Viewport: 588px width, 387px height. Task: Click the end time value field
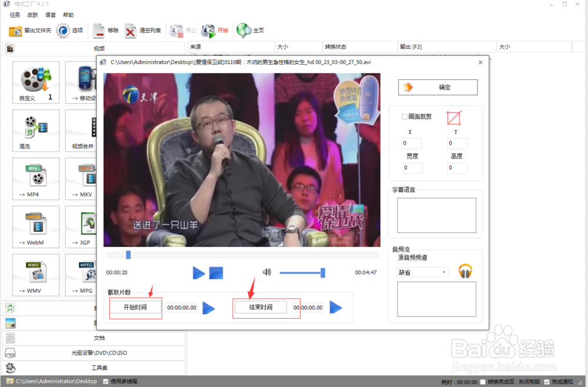tap(308, 308)
